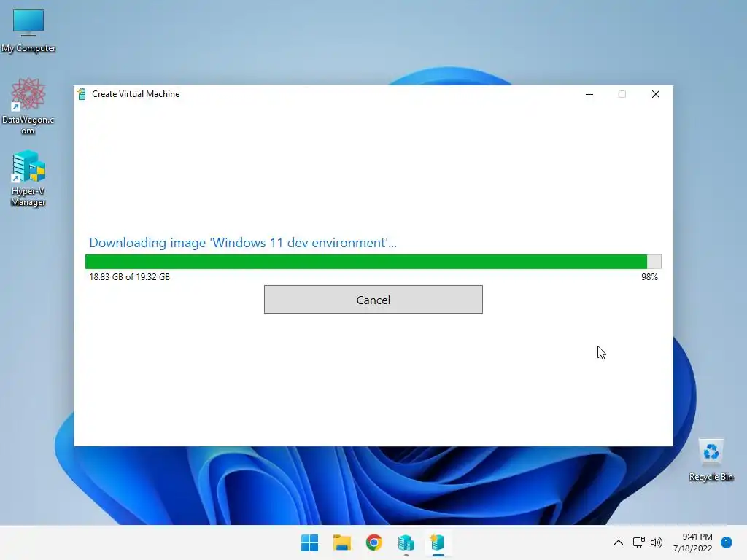Show hidden system tray icons

pyautogui.click(x=619, y=542)
